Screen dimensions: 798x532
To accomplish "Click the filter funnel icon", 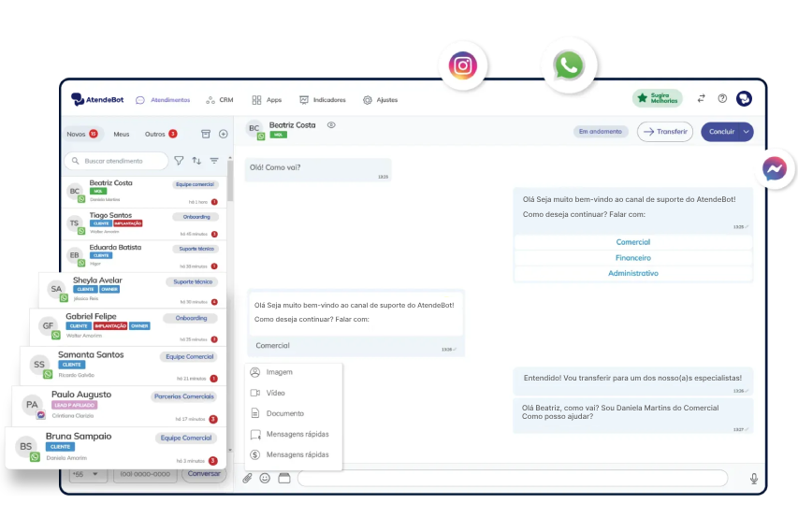I will click(179, 161).
